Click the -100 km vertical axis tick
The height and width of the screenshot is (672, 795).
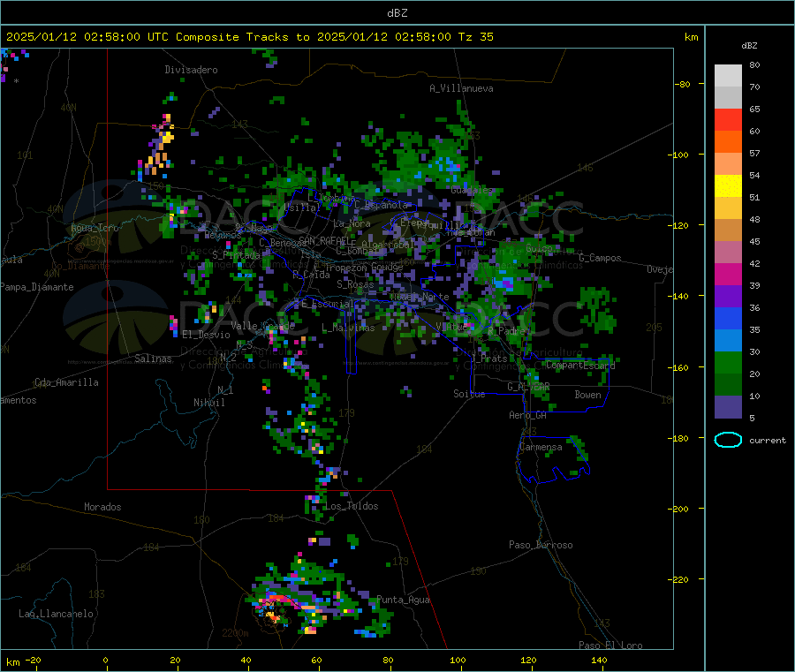tap(678, 155)
